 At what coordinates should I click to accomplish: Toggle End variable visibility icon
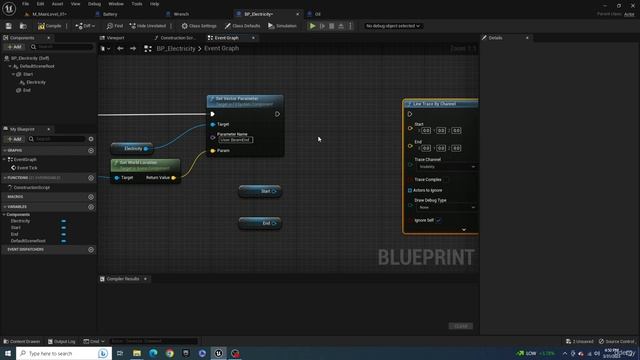tap(64, 234)
